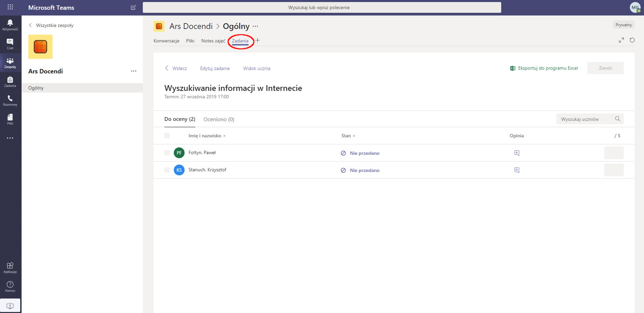
Task: Switch to the Notes zajęć tab
Action: pyautogui.click(x=213, y=41)
